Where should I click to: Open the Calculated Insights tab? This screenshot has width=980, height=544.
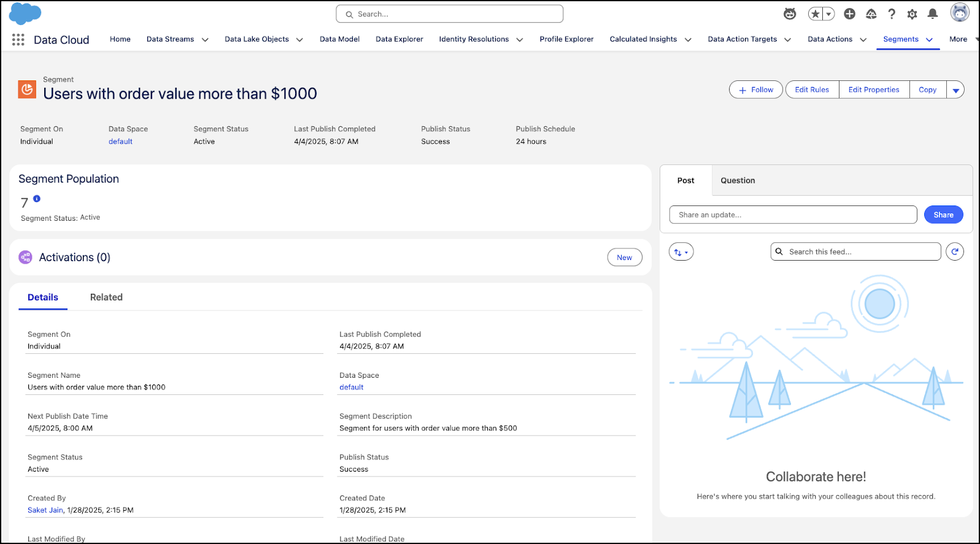(x=643, y=39)
